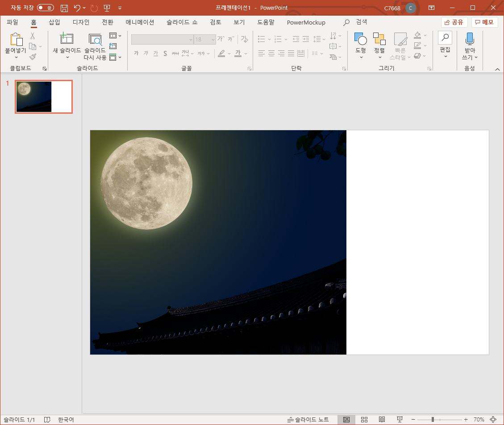
Task: Click Convert to SmartArt icon
Action: 333,57
